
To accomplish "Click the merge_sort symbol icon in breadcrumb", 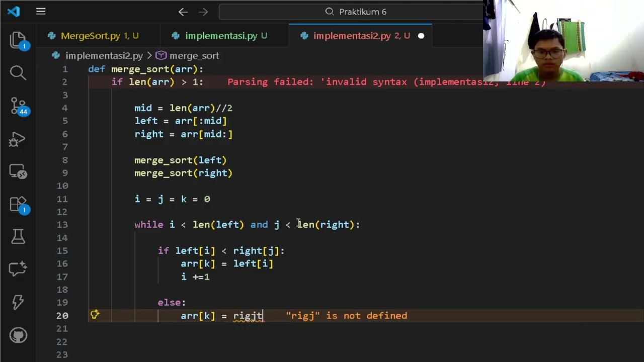I will (161, 56).
